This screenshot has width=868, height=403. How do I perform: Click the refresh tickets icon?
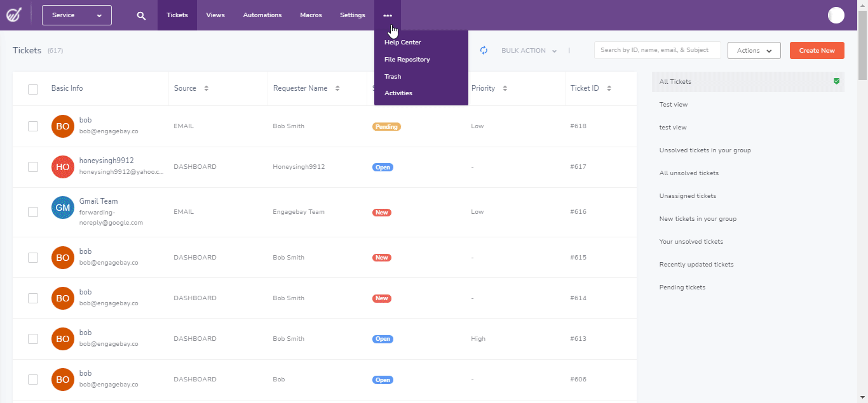[x=484, y=50]
